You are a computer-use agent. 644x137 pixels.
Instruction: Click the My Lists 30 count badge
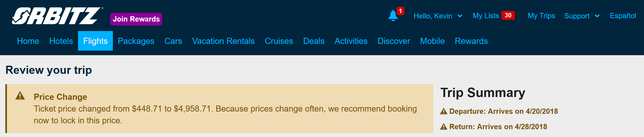[x=508, y=15]
